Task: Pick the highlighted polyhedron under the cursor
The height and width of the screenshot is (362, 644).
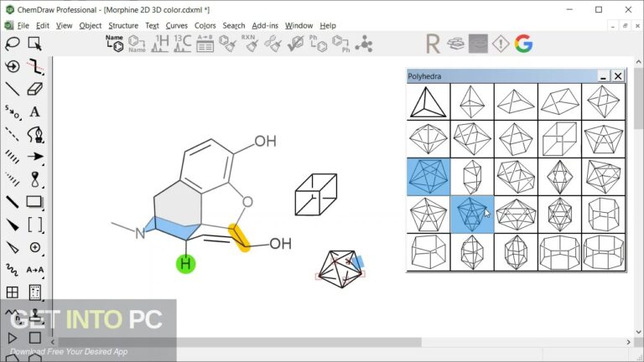Action: click(x=472, y=215)
